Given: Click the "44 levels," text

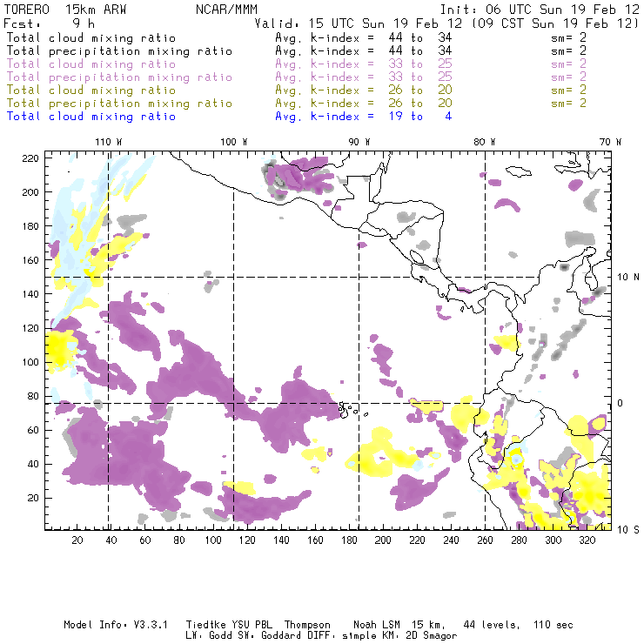Looking at the screenshot, I should tap(492, 625).
